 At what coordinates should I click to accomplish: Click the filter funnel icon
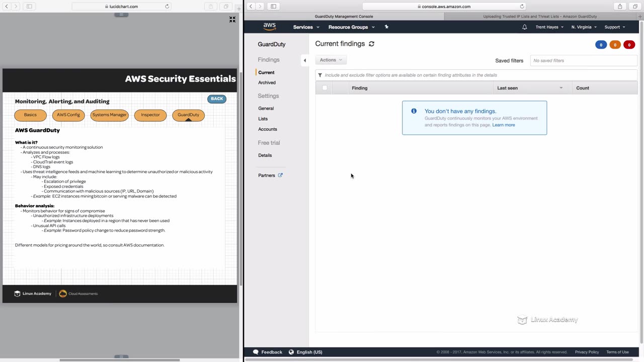(x=320, y=75)
